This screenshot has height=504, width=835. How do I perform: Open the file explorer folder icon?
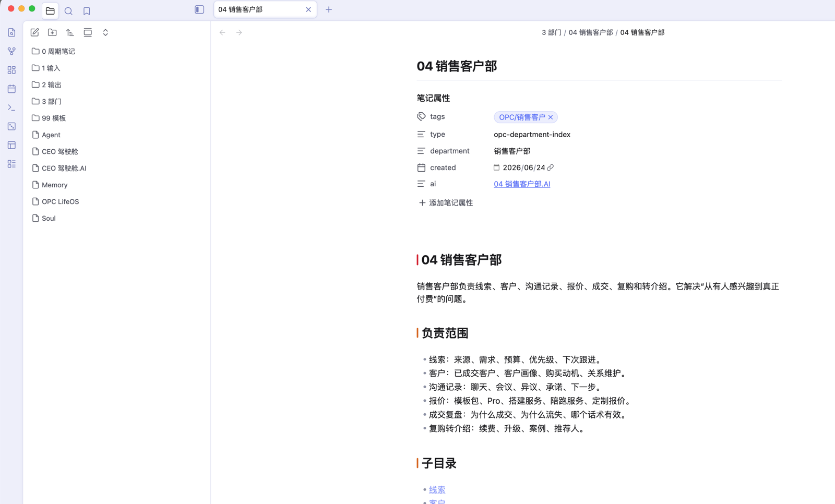(x=50, y=10)
